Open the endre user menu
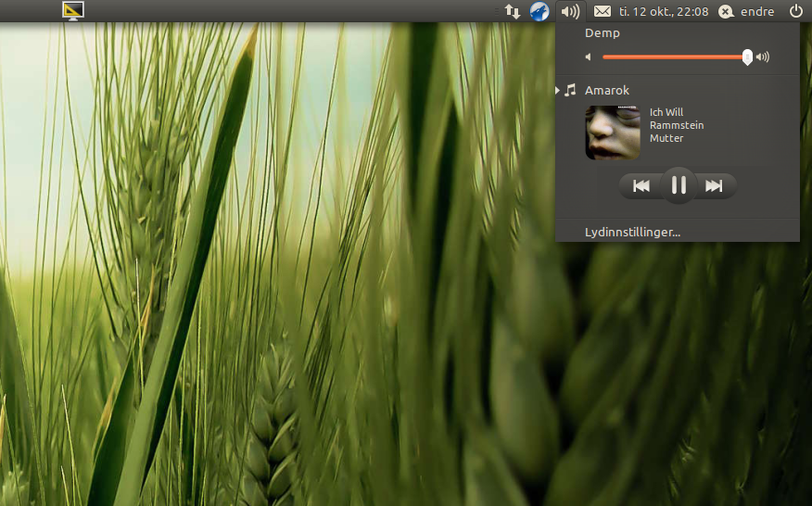The height and width of the screenshot is (506, 812). point(757,11)
